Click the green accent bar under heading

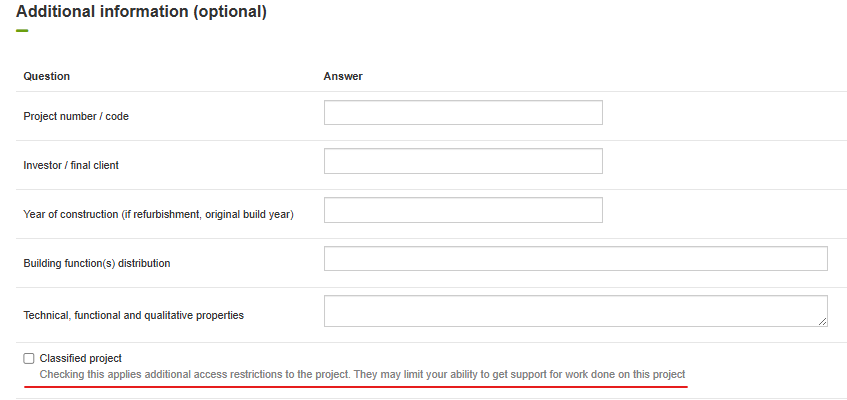click(22, 31)
